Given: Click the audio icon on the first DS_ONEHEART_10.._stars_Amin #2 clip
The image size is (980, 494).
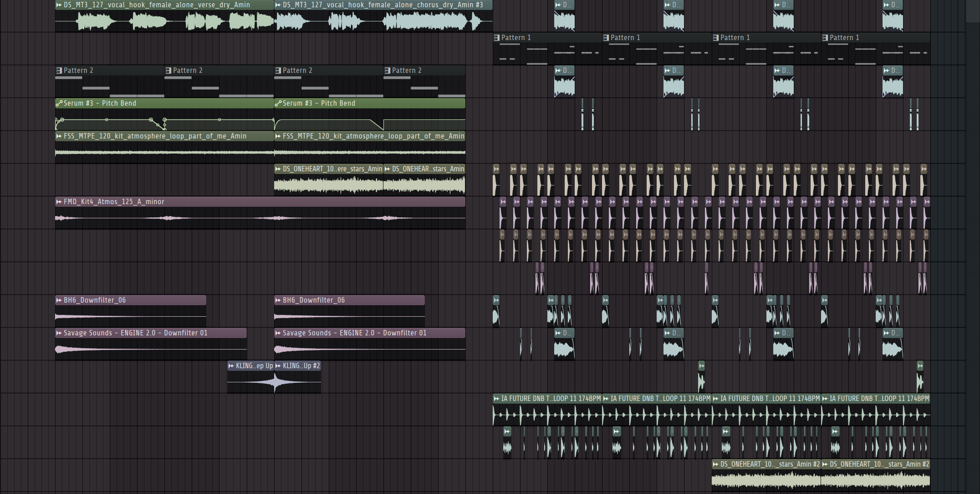Looking at the screenshot, I should (x=715, y=464).
